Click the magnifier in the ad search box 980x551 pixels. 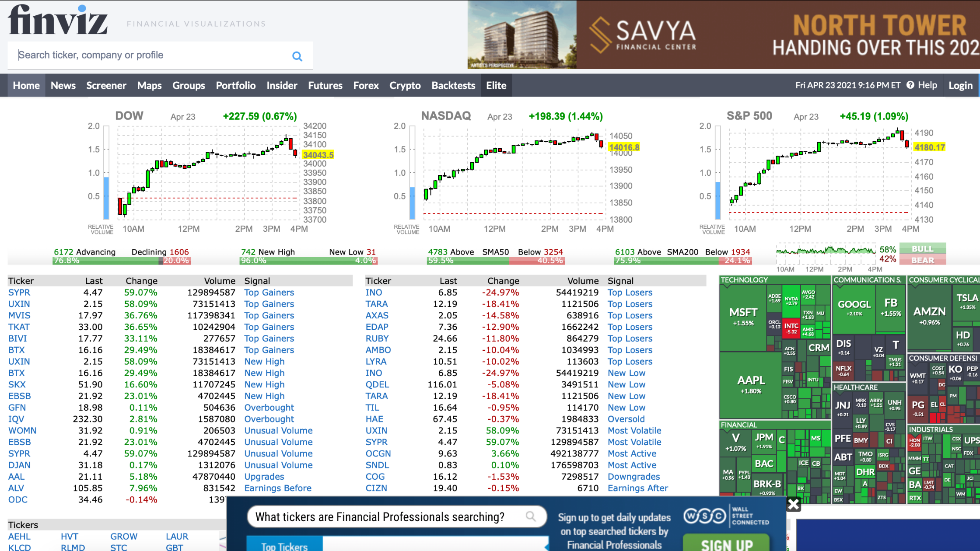click(x=531, y=516)
